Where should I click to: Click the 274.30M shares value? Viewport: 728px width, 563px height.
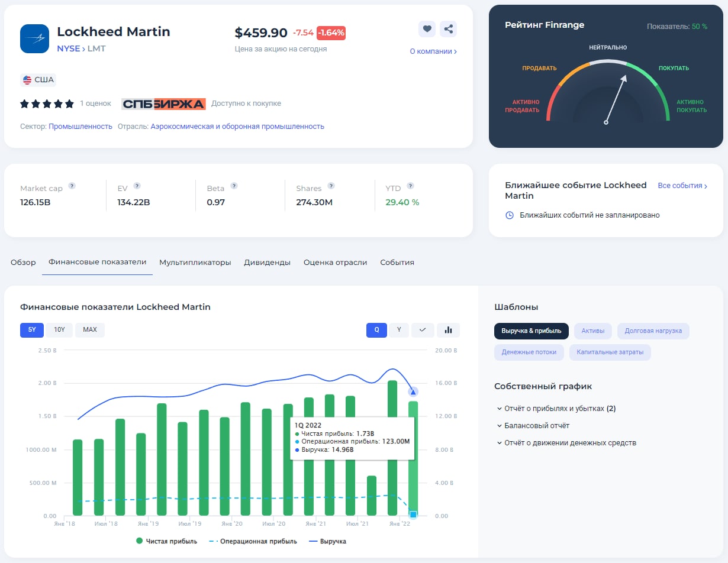tap(314, 202)
